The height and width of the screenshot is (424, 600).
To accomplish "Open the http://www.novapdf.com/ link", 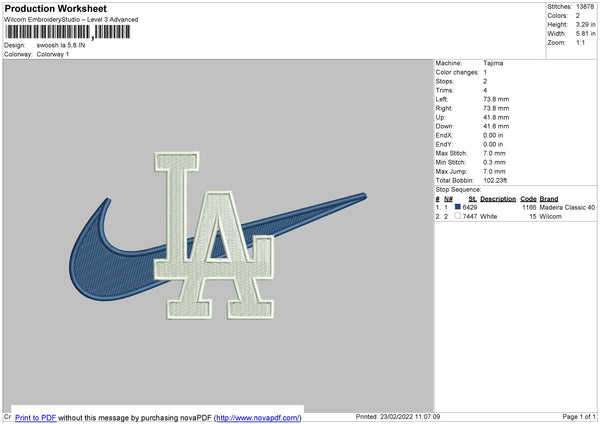I will [258, 418].
